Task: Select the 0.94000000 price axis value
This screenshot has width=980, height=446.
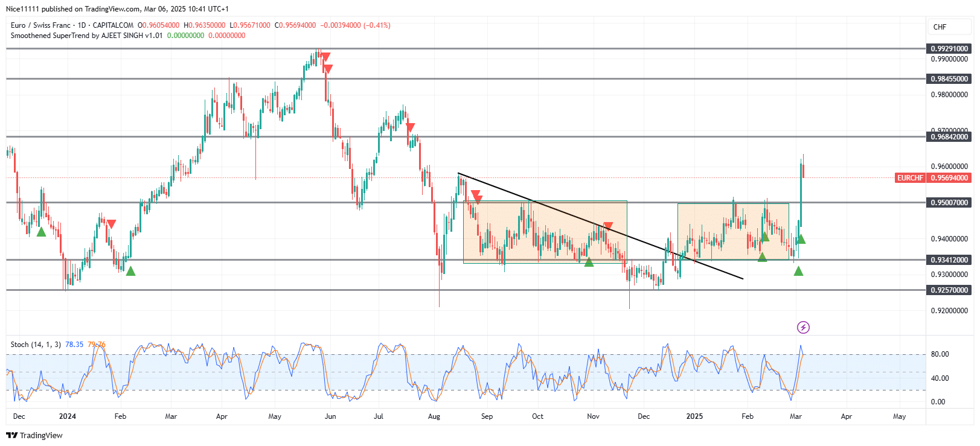Action: pyautogui.click(x=949, y=239)
